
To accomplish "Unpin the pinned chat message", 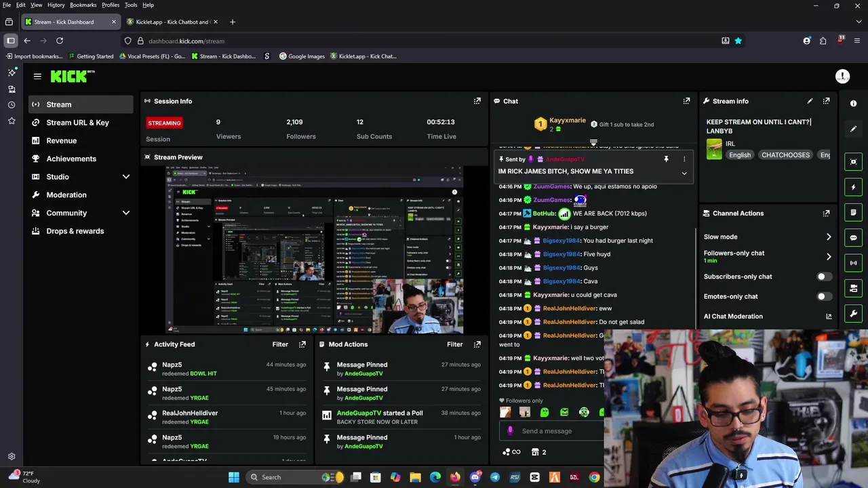I will (x=666, y=159).
